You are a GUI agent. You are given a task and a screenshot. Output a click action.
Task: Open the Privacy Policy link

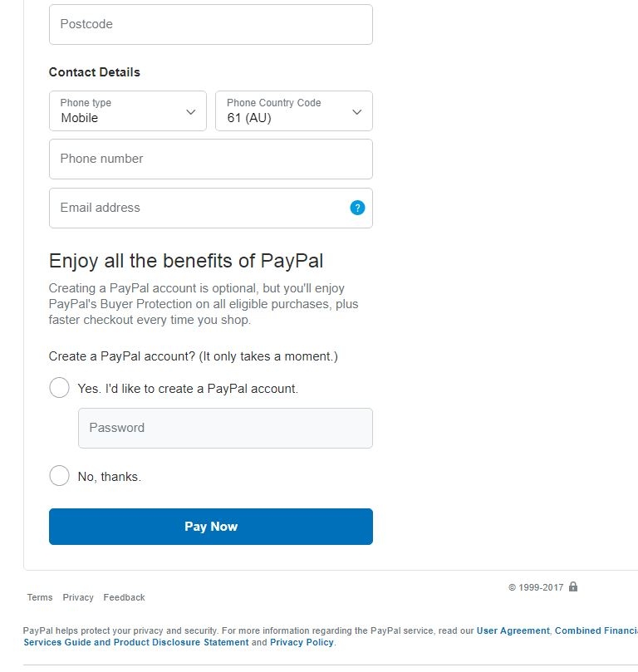tap(302, 642)
